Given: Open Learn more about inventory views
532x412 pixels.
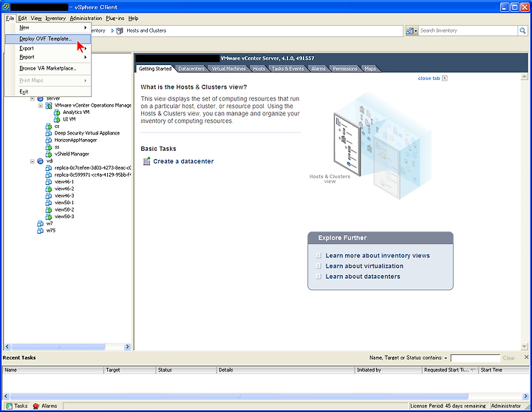Looking at the screenshot, I should click(x=378, y=255).
